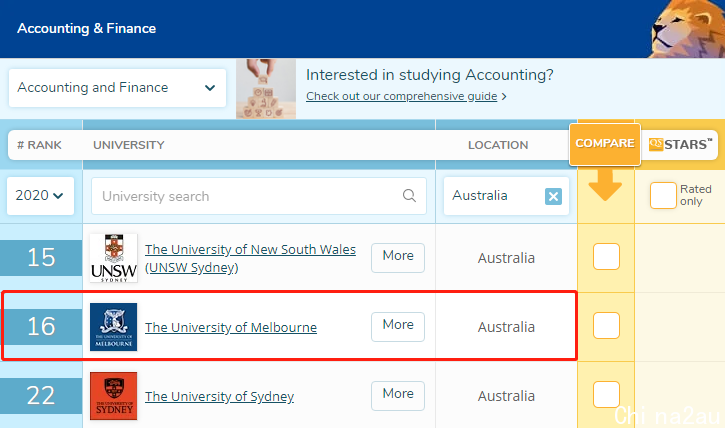Click More button for University of Sydney
The width and height of the screenshot is (725, 428).
coord(398,396)
